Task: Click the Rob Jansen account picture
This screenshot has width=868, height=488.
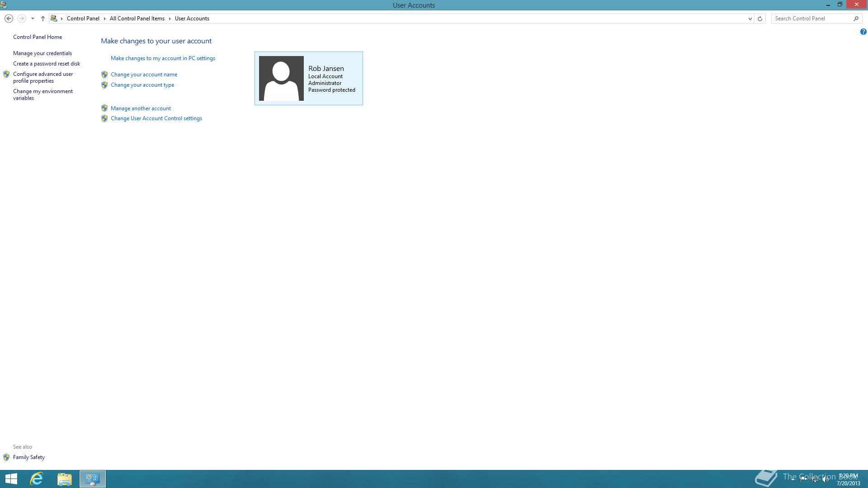Action: pyautogui.click(x=281, y=78)
